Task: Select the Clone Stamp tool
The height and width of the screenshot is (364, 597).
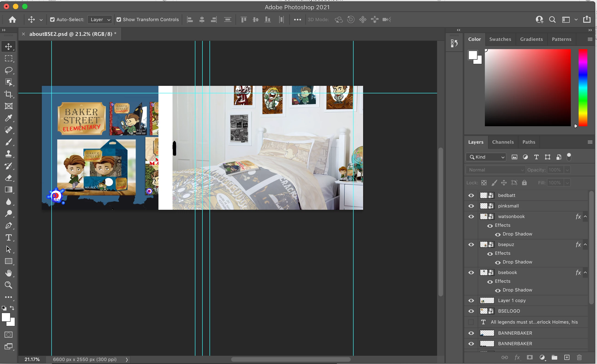Action: pos(9,154)
